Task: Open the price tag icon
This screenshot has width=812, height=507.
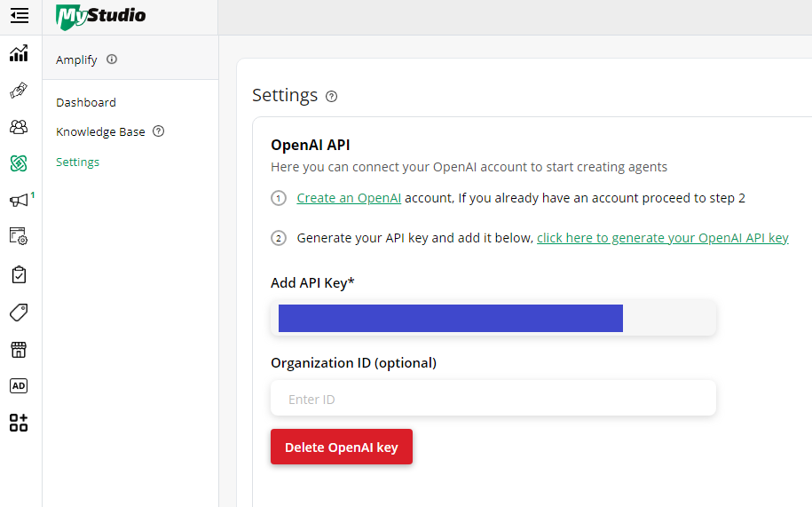Action: 19,313
